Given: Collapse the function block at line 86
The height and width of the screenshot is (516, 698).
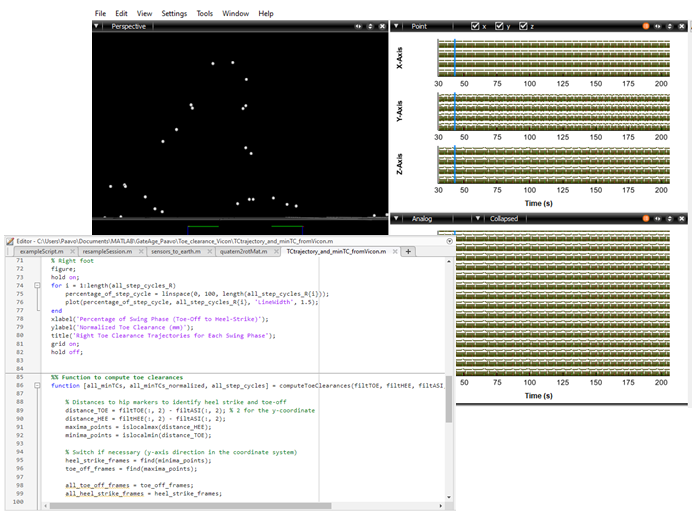Looking at the screenshot, I should [37, 386].
